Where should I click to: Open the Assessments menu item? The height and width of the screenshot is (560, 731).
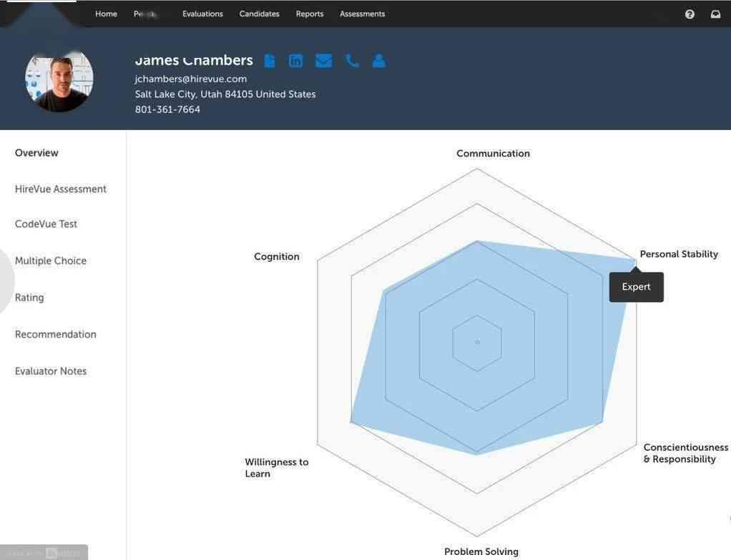pos(362,14)
